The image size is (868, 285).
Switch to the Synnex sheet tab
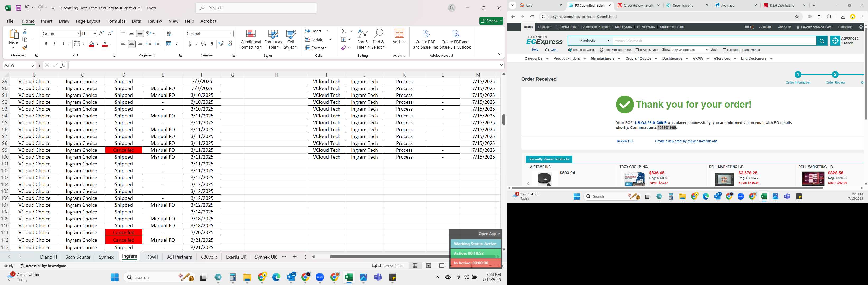click(106, 257)
